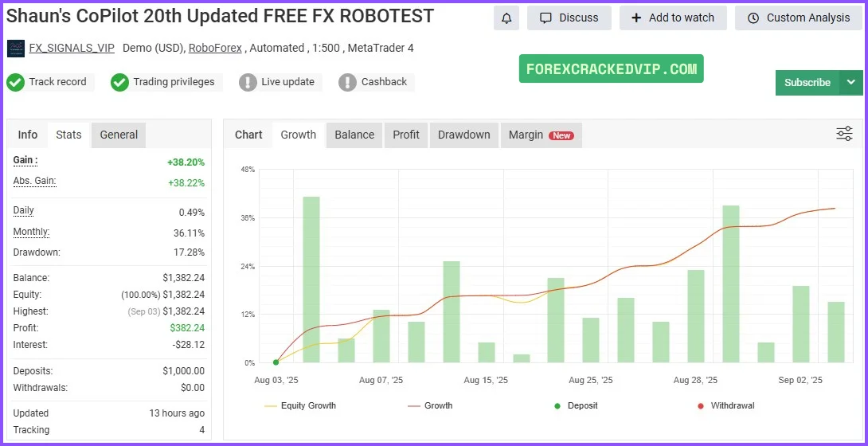
Task: Click the notification bell icon
Action: [x=506, y=18]
